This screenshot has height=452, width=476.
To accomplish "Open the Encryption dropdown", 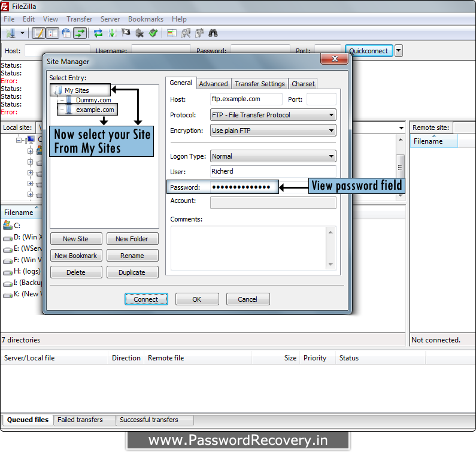I will click(273, 131).
